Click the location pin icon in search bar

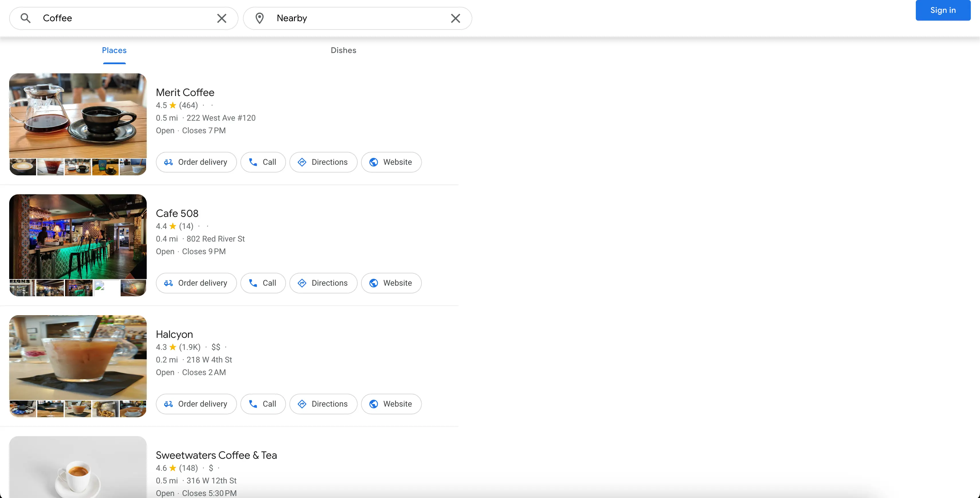point(260,17)
